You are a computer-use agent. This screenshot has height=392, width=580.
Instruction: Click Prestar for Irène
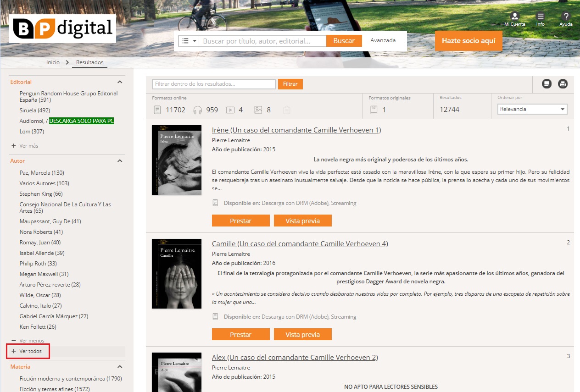coord(241,221)
